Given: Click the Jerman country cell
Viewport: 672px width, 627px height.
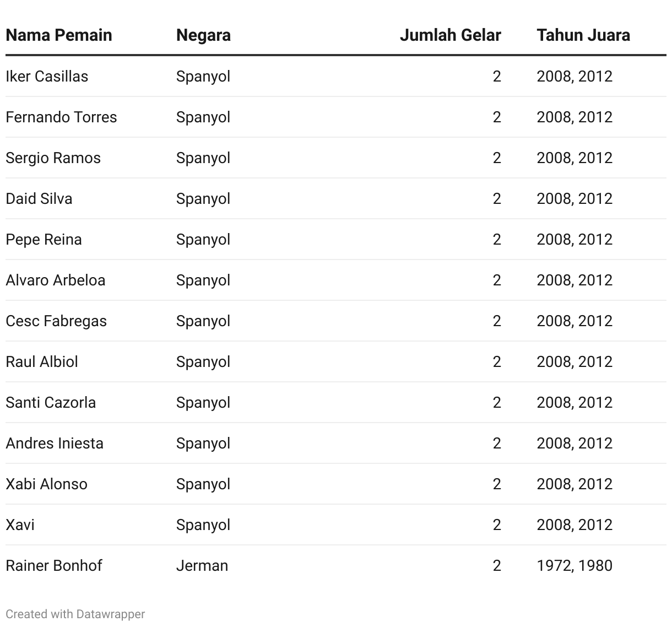Looking at the screenshot, I should 202,565.
